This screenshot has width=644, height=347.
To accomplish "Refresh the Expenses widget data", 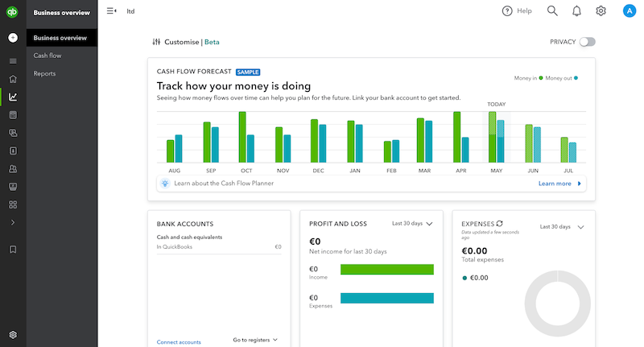I will (500, 224).
